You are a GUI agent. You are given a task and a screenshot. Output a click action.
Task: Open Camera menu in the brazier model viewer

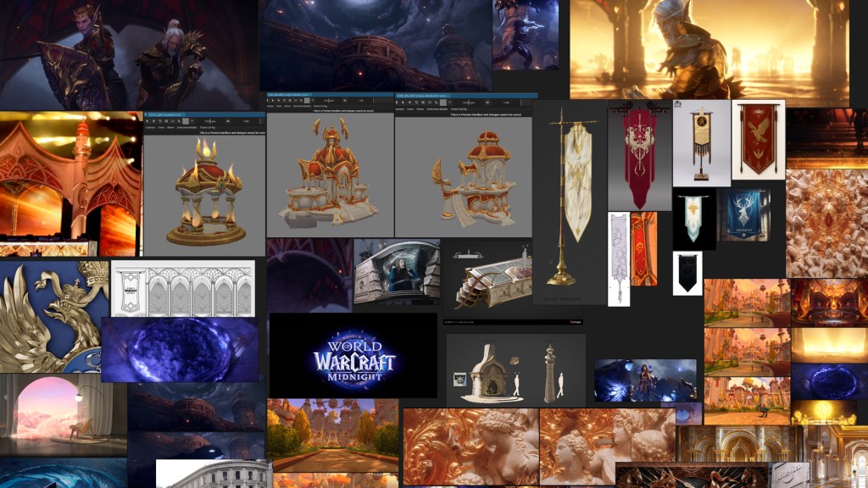[150, 129]
